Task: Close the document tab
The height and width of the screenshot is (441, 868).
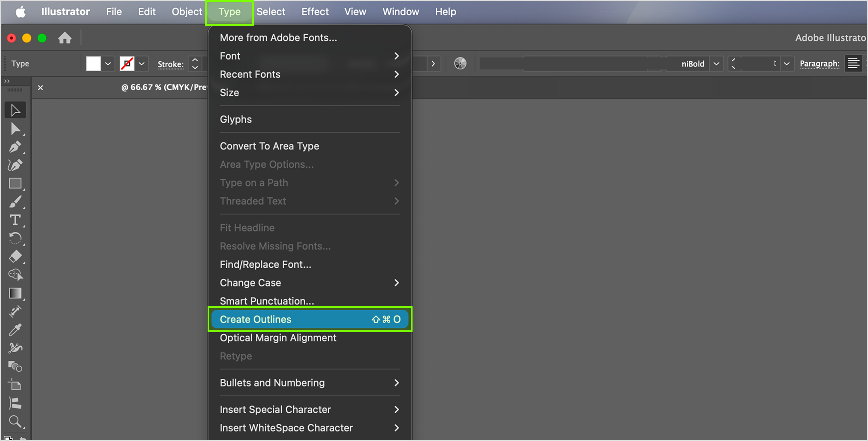Action: [40, 88]
